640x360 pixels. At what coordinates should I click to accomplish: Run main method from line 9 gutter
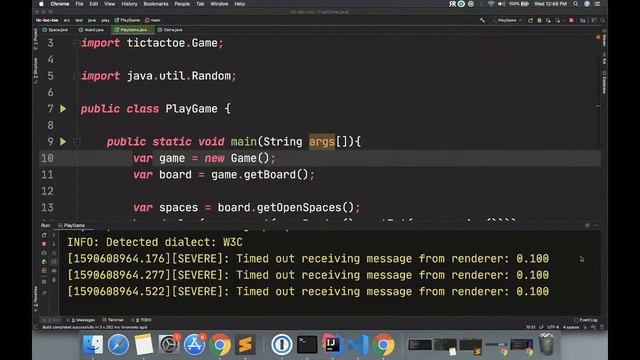63,142
